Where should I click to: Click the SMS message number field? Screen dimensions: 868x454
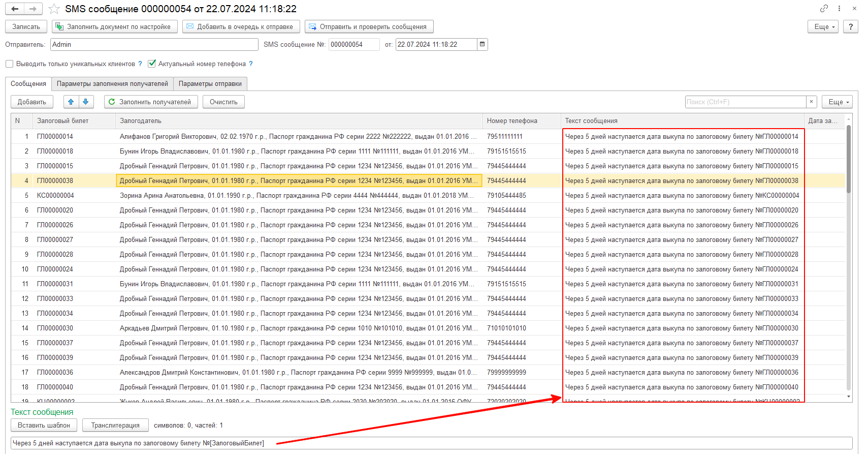[x=354, y=44]
